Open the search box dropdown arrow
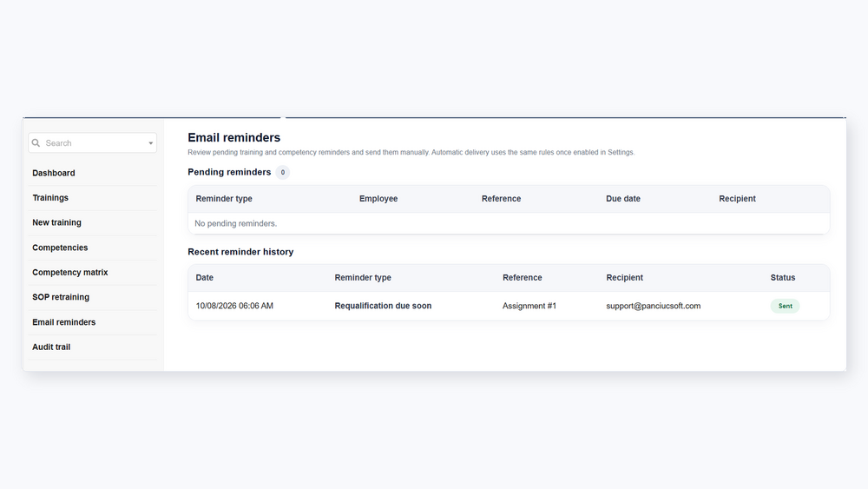 [150, 143]
